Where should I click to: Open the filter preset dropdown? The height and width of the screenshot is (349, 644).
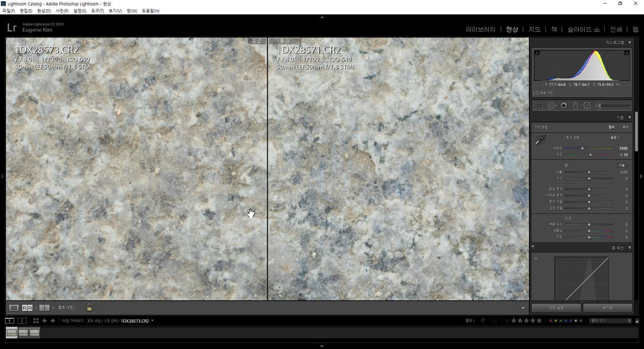pyautogui.click(x=611, y=321)
